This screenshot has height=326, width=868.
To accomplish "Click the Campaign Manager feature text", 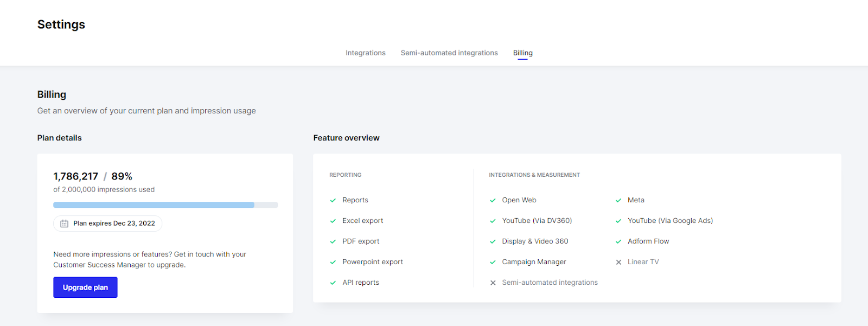I will 534,262.
